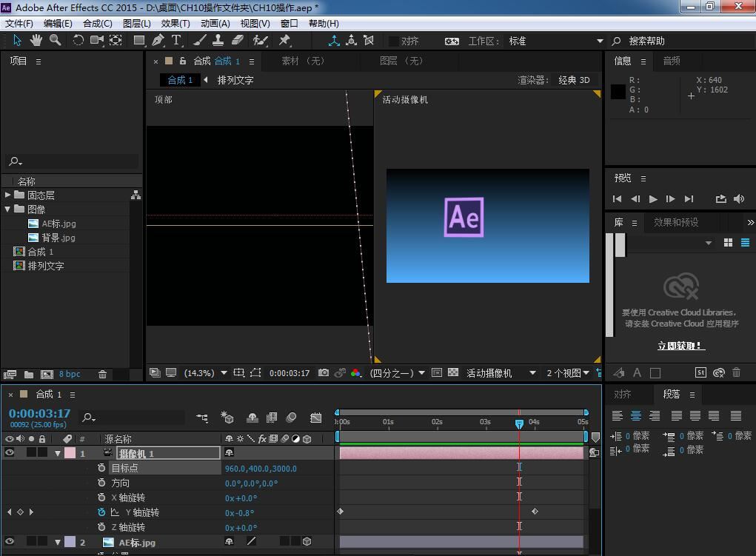
Task: Select the Selection arrow tool
Action: point(17,41)
